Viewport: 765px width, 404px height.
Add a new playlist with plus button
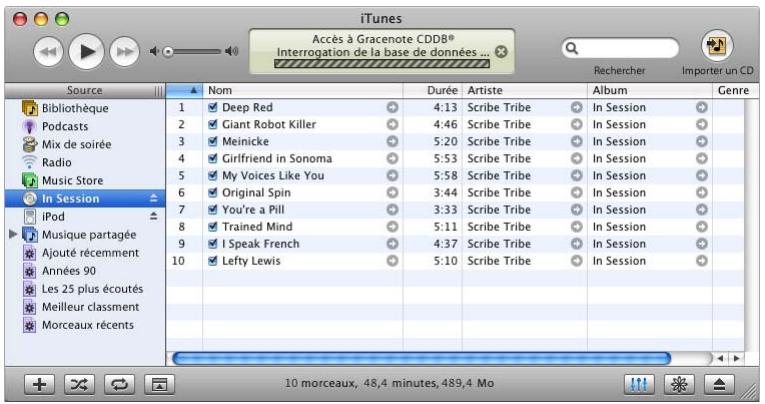[x=40, y=384]
